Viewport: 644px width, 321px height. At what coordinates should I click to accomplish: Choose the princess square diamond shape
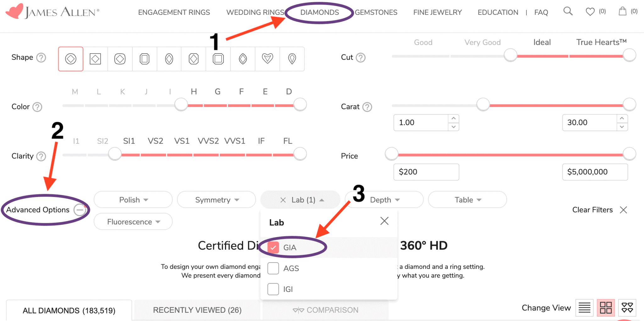pos(95,59)
